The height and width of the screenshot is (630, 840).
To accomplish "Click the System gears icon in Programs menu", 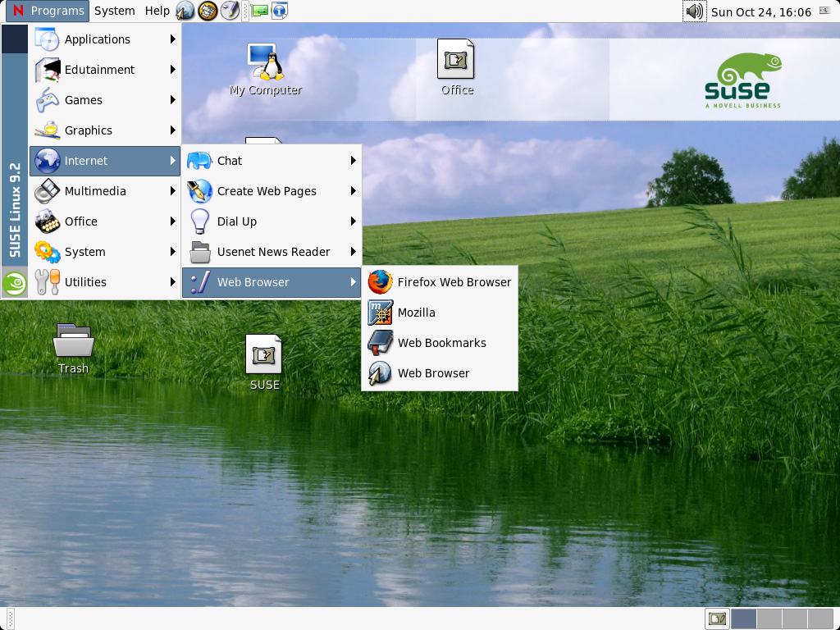I will [47, 252].
